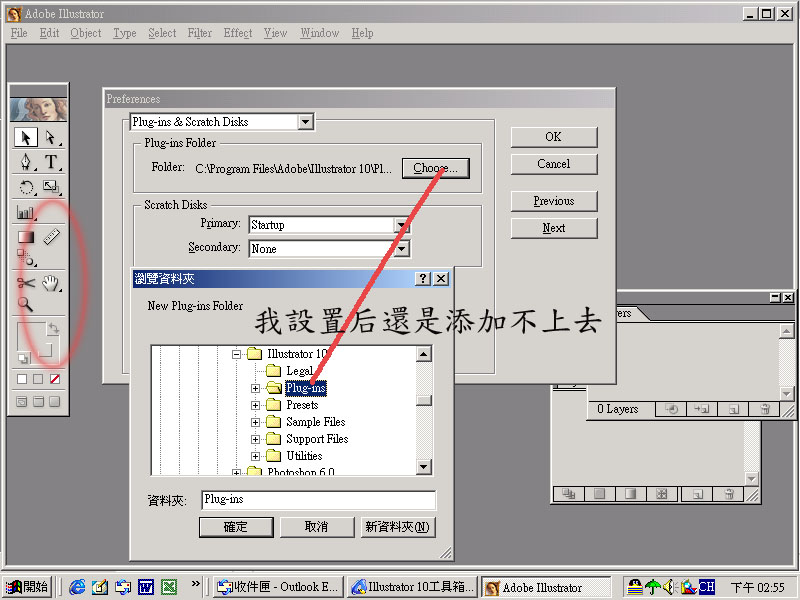Set paint to None swatch
The height and width of the screenshot is (600, 800).
coord(55,379)
